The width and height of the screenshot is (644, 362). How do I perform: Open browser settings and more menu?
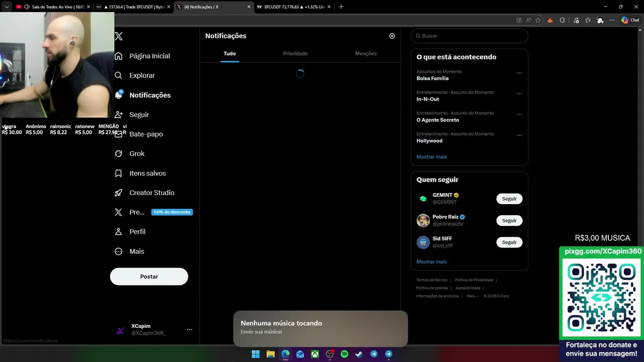(x=612, y=20)
